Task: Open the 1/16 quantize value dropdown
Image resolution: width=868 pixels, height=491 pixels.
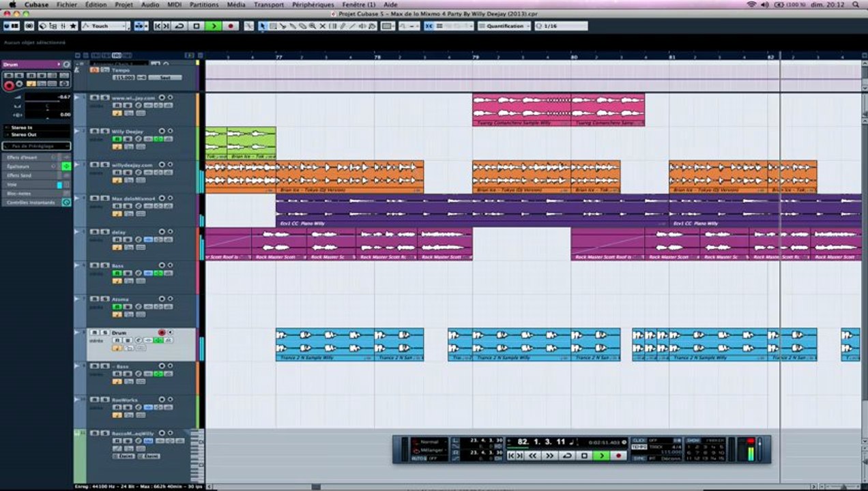Action: click(x=561, y=26)
